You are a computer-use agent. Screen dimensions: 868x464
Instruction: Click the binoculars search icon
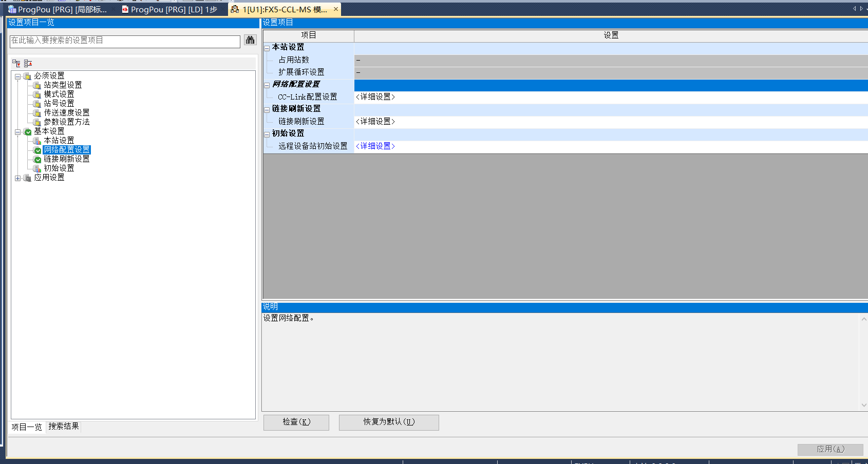(x=250, y=40)
